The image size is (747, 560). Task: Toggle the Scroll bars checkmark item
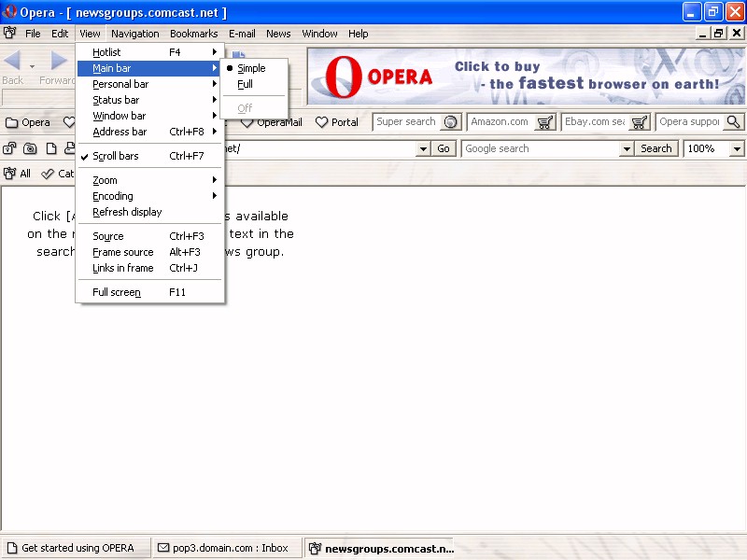116,156
